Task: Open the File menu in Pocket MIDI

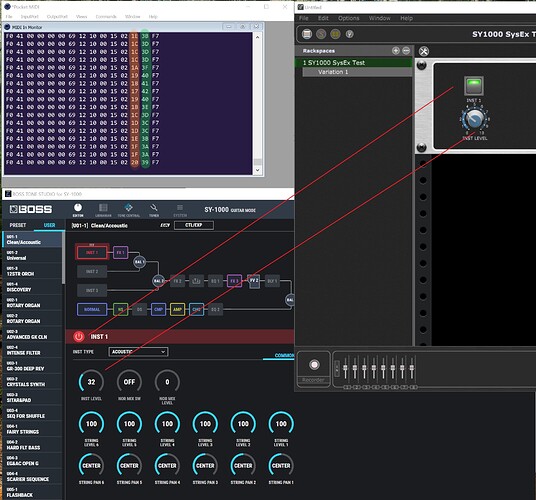Action: 9,16
